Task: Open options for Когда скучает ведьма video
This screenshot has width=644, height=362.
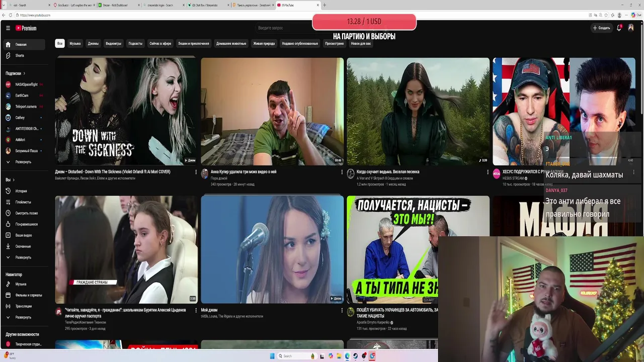Action: pos(488,172)
